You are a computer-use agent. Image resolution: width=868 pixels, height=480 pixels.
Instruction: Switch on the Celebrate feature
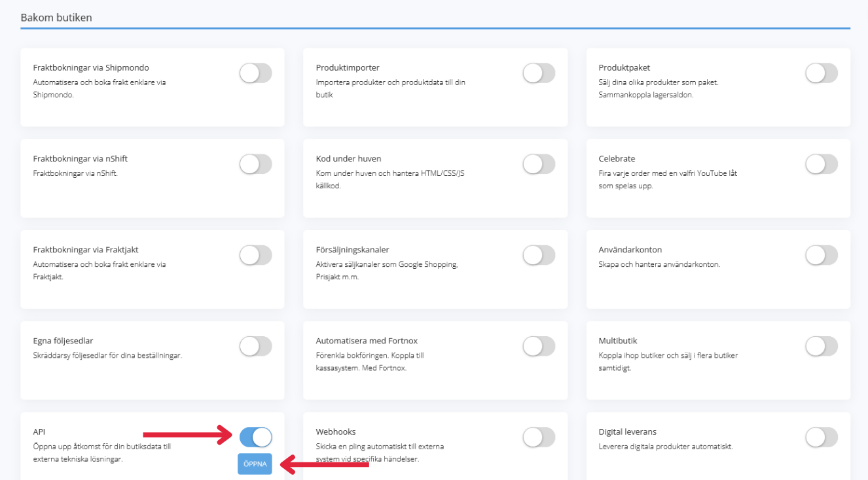821,164
